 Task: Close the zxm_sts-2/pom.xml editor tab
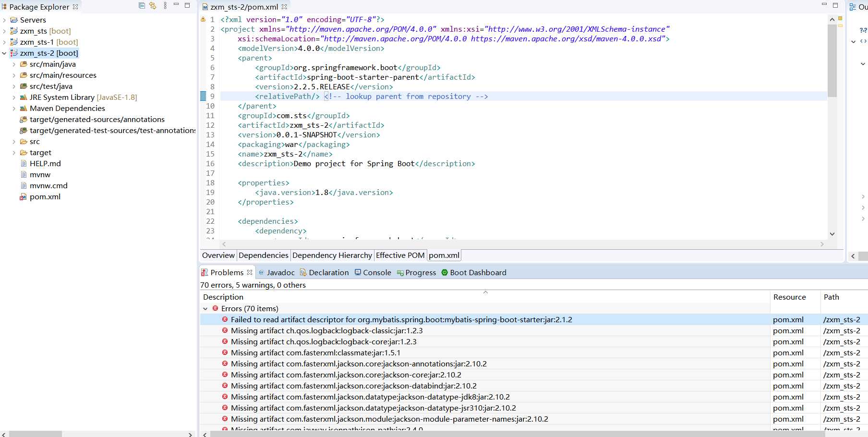coord(284,7)
